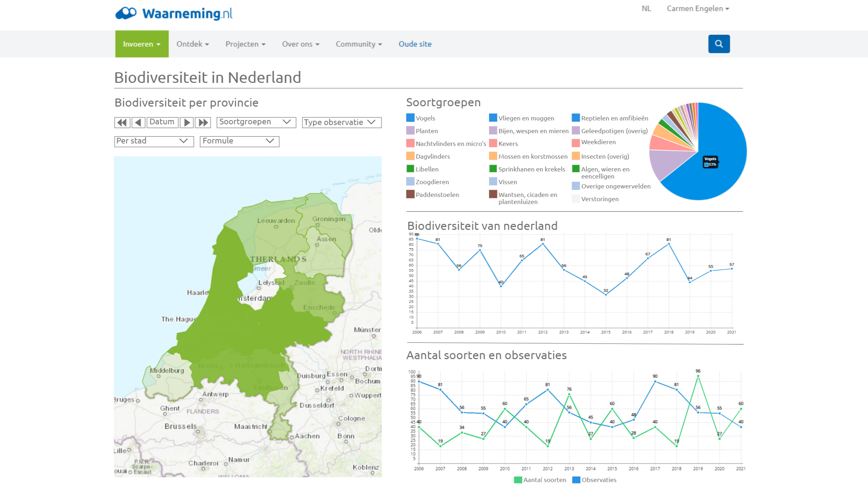This screenshot has height=487, width=868.
Task: Click the 2019 peak labeled 96 on the chart
Action: tap(698, 376)
